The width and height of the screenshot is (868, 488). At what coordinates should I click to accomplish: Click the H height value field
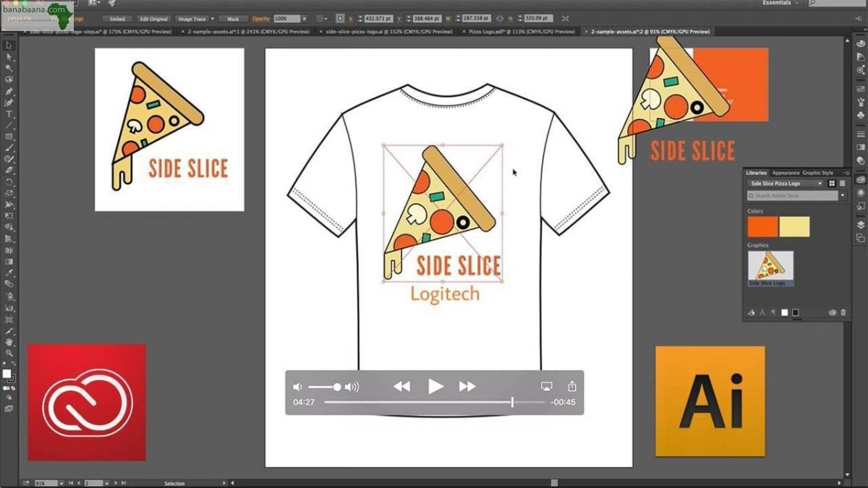click(539, 18)
